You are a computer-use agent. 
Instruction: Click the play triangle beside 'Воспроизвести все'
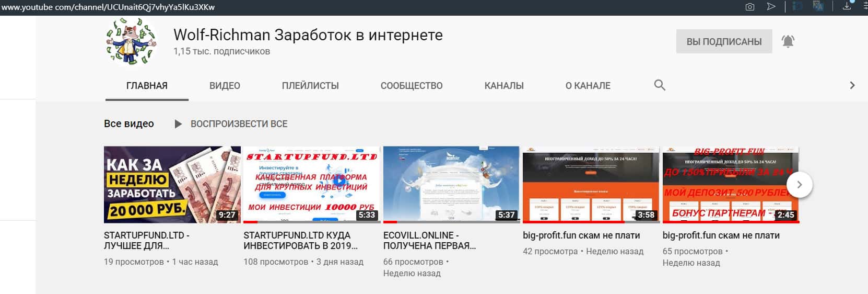pos(178,124)
